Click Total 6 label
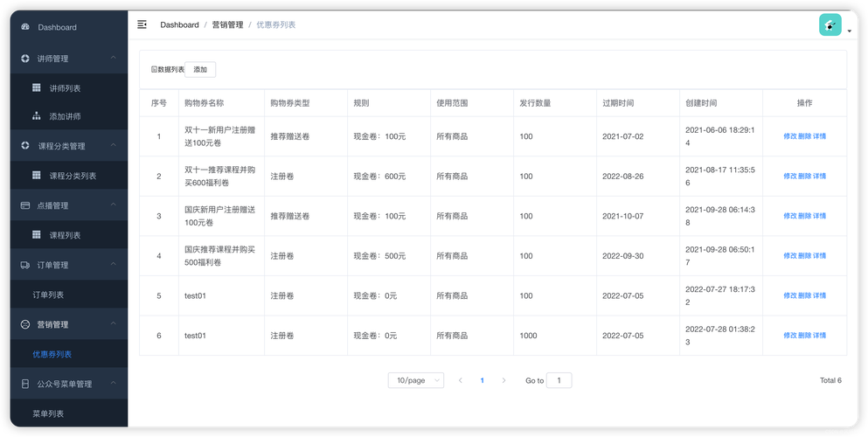 click(x=830, y=380)
